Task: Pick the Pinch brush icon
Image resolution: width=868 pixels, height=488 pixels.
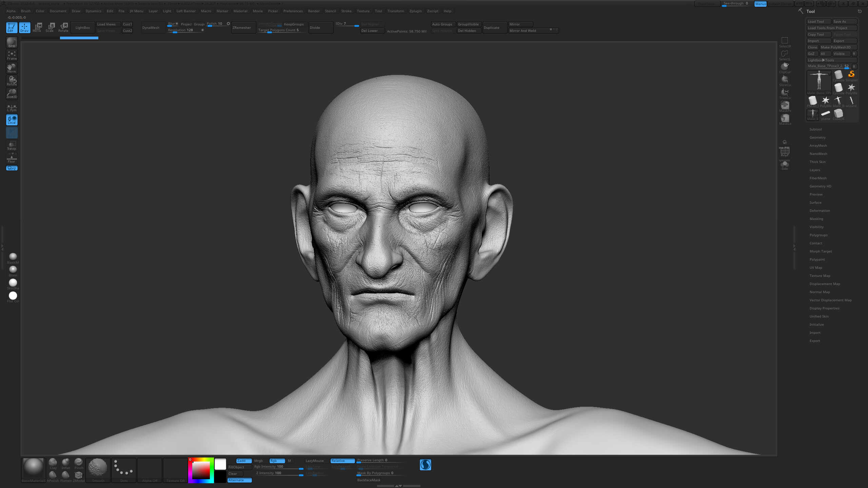Action: [x=79, y=464]
